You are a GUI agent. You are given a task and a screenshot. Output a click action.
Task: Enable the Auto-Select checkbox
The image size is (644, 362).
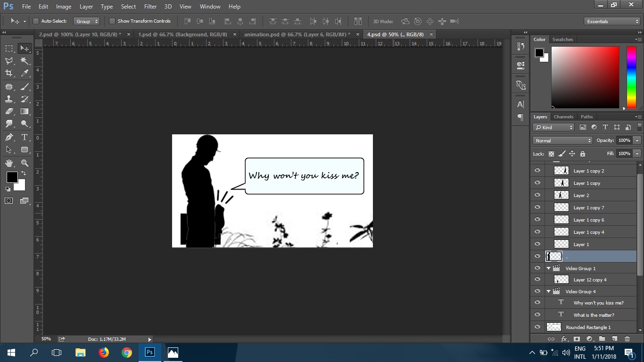(36, 21)
